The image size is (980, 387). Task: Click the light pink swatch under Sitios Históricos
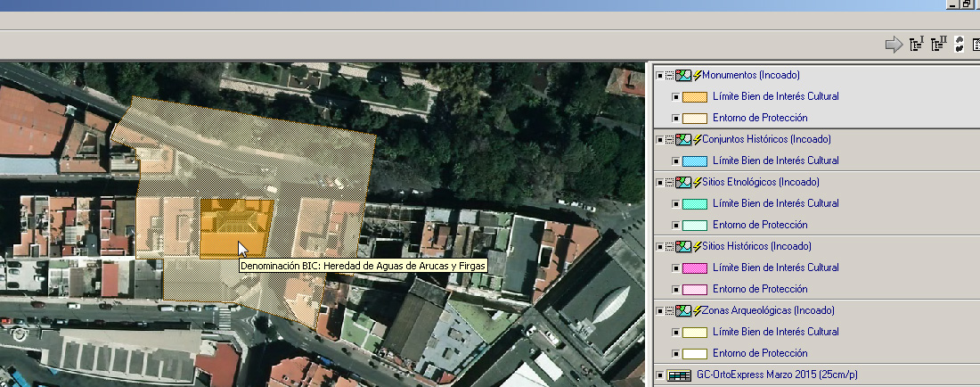[694, 290]
